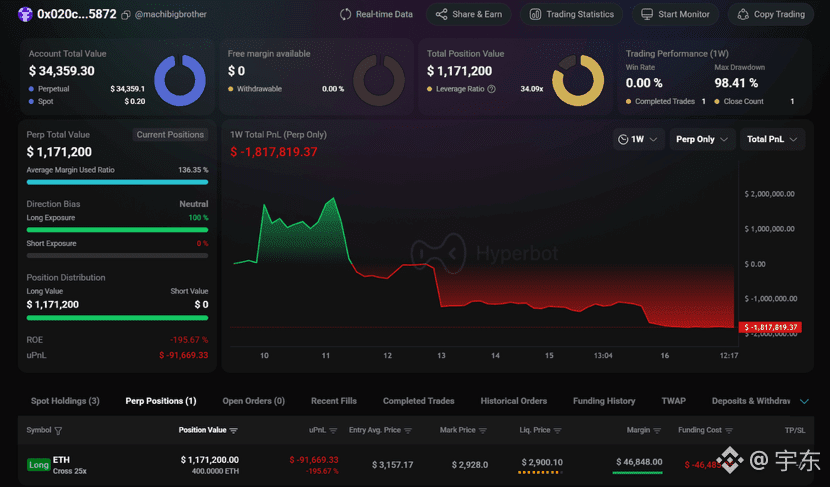Sort by the Position Value column icon

(x=234, y=431)
